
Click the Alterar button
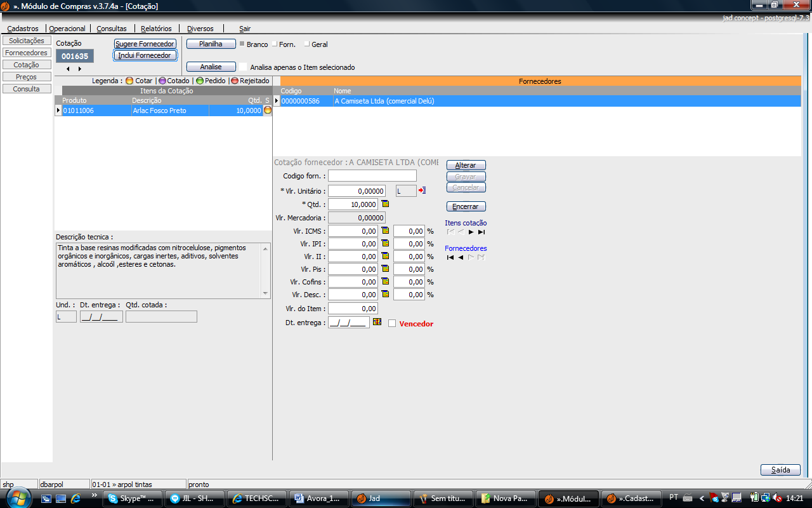(466, 165)
